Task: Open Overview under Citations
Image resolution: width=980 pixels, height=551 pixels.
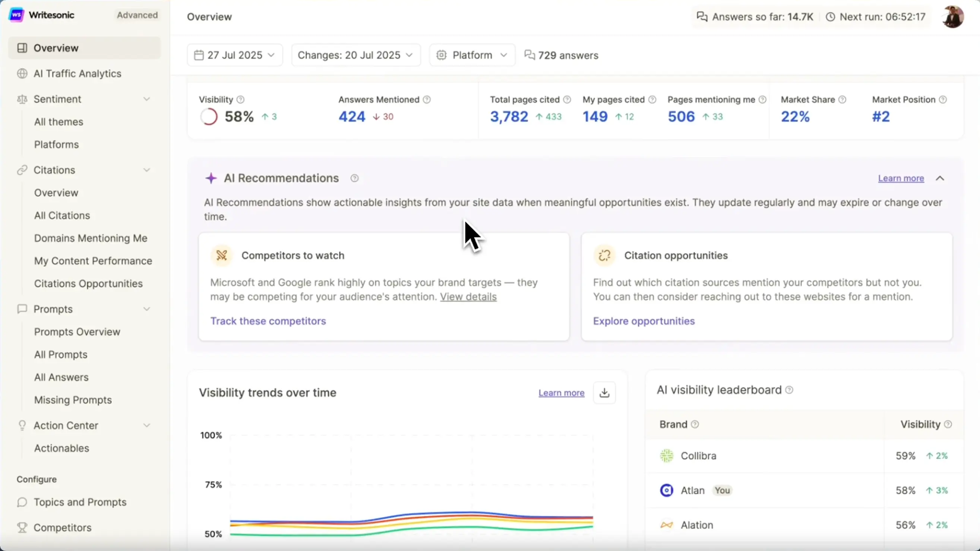Action: (x=56, y=192)
